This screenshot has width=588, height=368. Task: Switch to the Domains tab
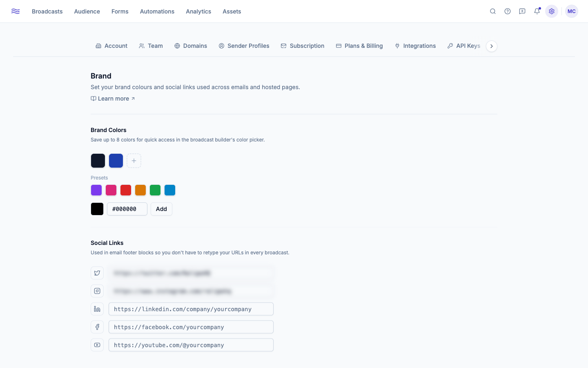coord(191,46)
